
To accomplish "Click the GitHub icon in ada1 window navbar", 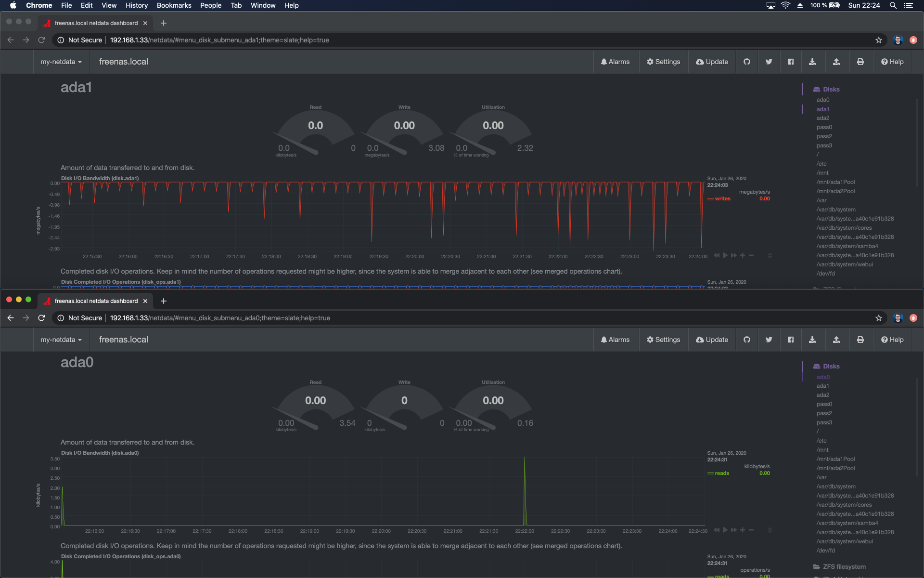I will click(746, 62).
